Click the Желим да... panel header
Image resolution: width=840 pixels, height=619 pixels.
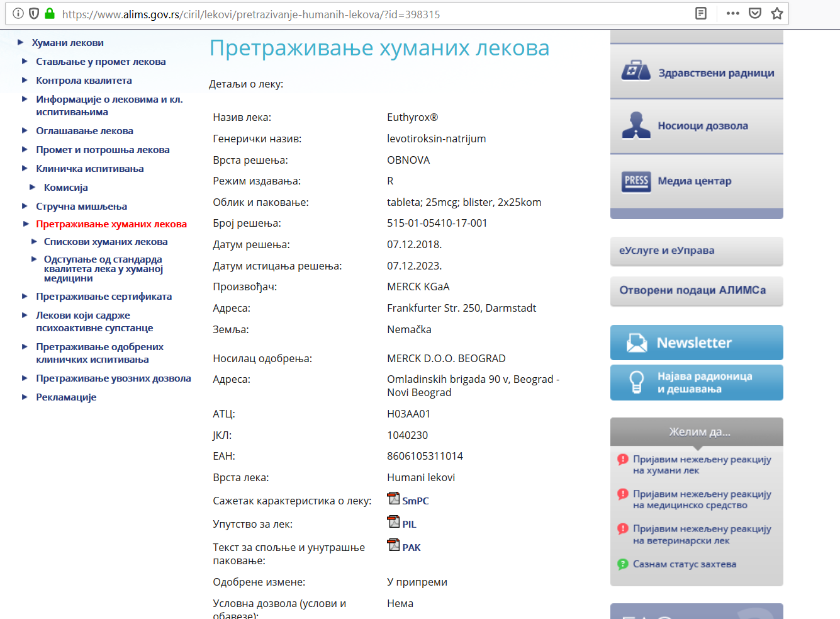tap(697, 432)
